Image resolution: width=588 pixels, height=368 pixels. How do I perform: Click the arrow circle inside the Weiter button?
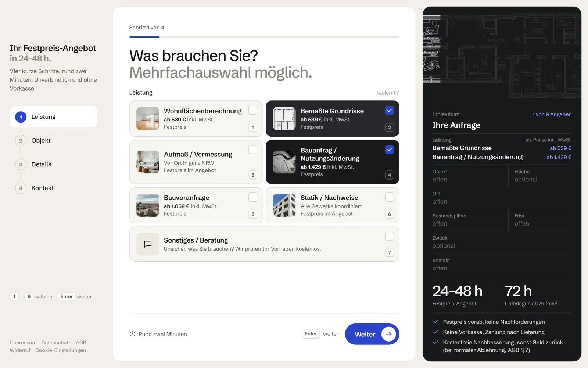tap(388, 334)
